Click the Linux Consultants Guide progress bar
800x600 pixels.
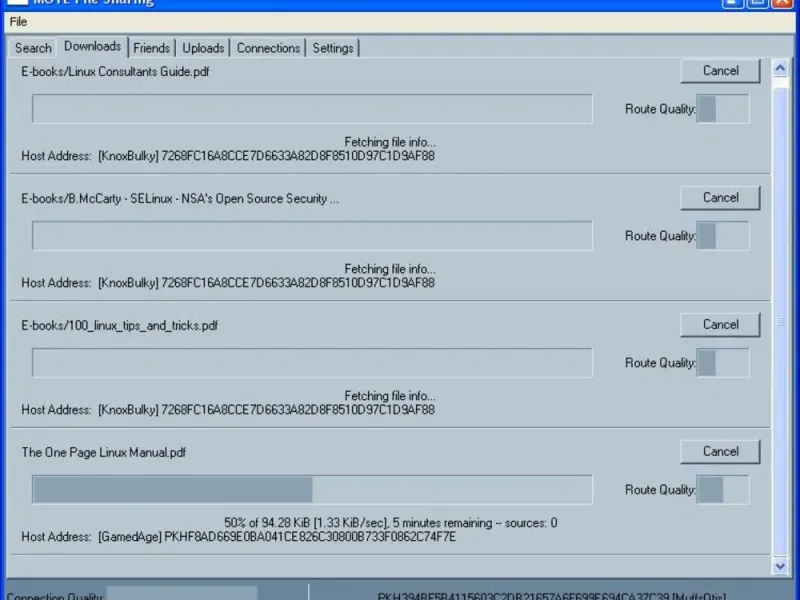(x=312, y=109)
